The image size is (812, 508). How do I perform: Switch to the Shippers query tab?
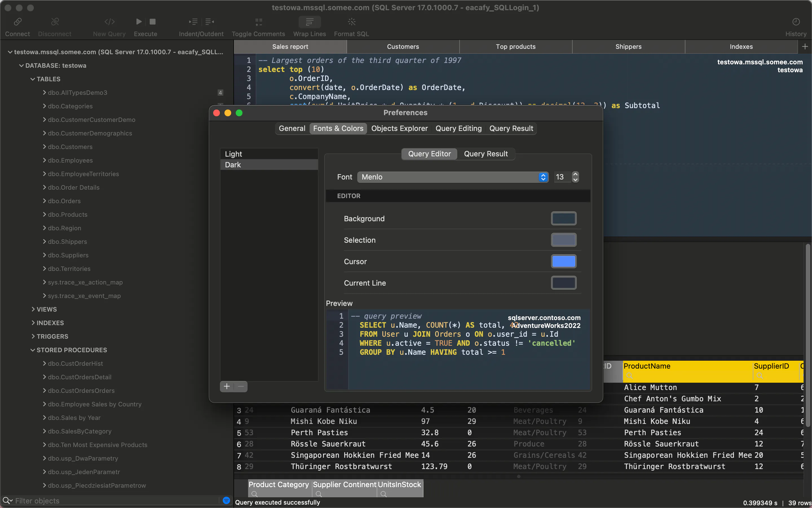click(628, 47)
